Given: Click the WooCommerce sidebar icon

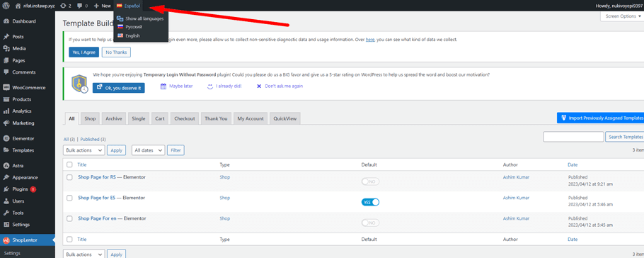Looking at the screenshot, I should [6, 88].
